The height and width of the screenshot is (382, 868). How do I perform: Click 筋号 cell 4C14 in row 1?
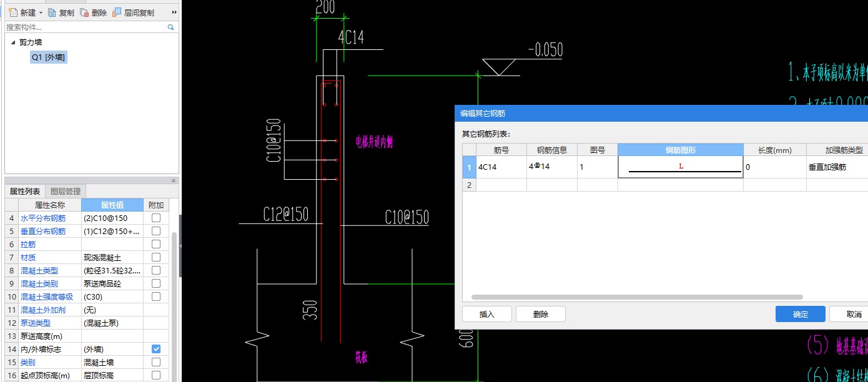click(501, 167)
